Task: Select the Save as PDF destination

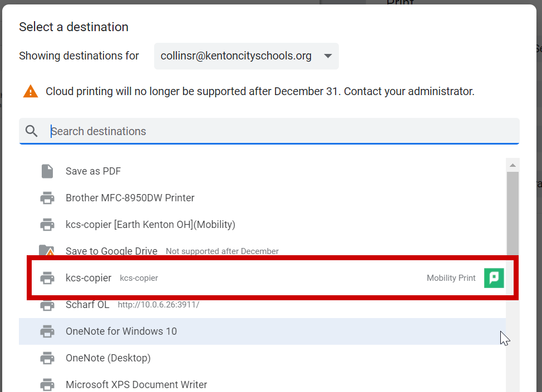Action: click(x=262, y=171)
